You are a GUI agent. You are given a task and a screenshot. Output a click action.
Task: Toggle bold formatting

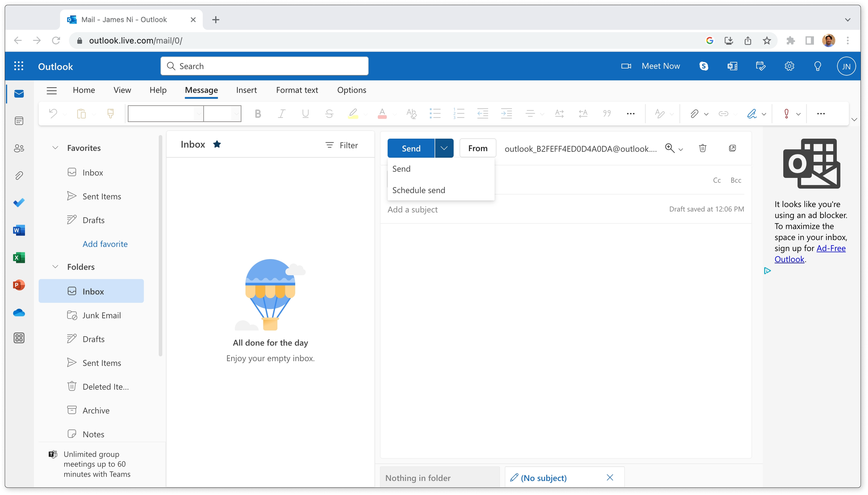258,114
